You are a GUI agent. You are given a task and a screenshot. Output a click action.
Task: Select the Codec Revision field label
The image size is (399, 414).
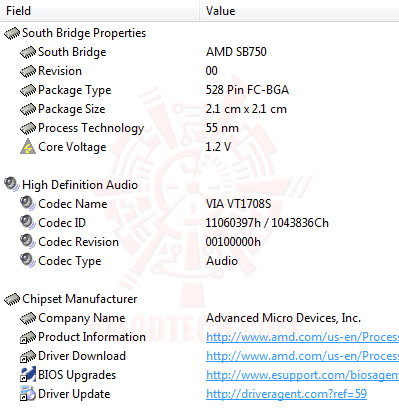pyautogui.click(x=78, y=242)
